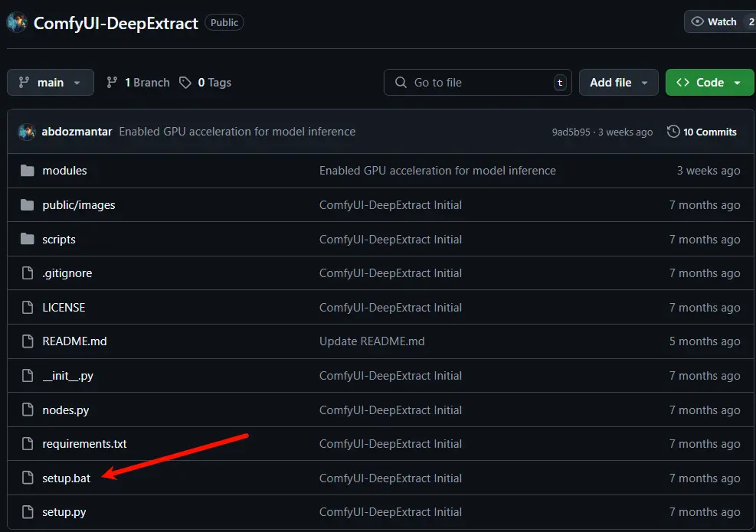Open the setup.py file

pyautogui.click(x=64, y=512)
